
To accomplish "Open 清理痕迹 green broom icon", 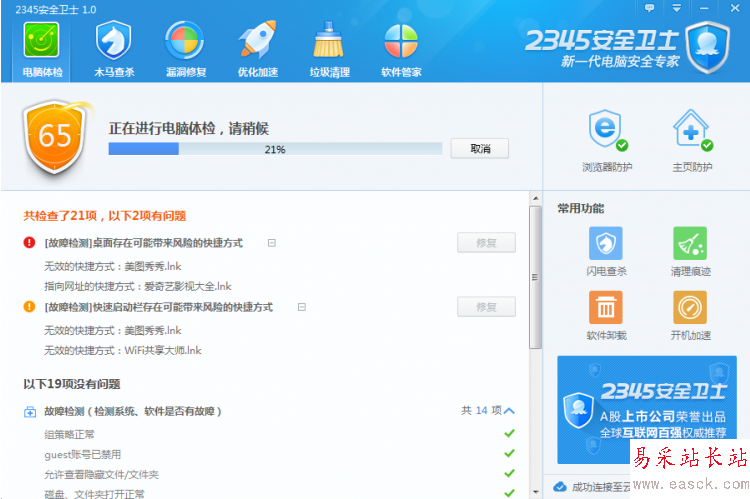I will click(x=690, y=244).
